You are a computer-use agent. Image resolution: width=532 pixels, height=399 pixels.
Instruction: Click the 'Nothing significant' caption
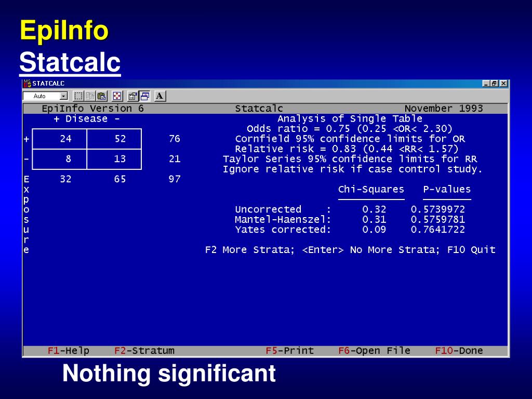click(x=169, y=374)
